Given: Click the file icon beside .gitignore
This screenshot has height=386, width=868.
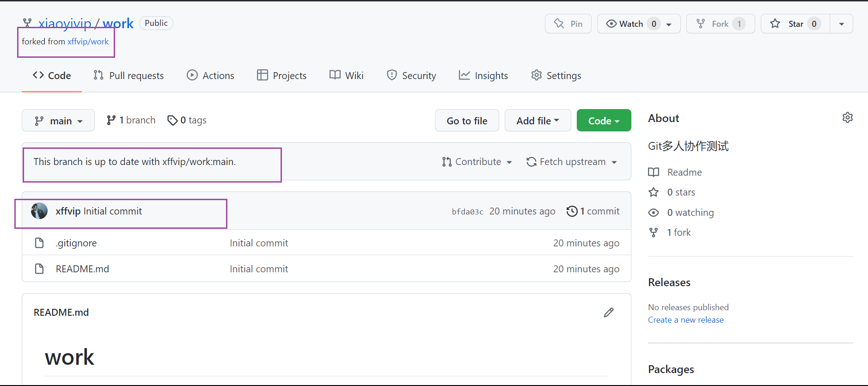Looking at the screenshot, I should (x=39, y=243).
